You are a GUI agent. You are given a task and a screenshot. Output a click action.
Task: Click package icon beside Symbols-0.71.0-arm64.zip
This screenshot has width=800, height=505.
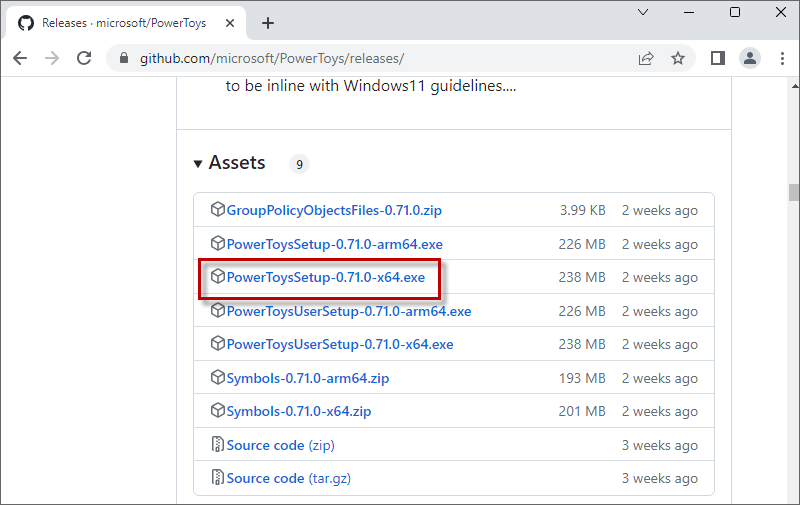[x=218, y=377]
